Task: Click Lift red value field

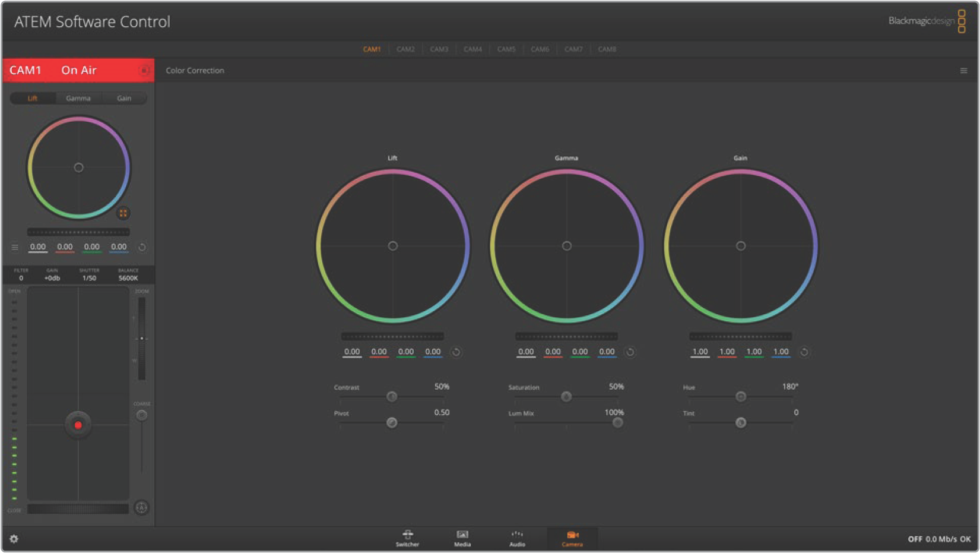Action: [379, 352]
